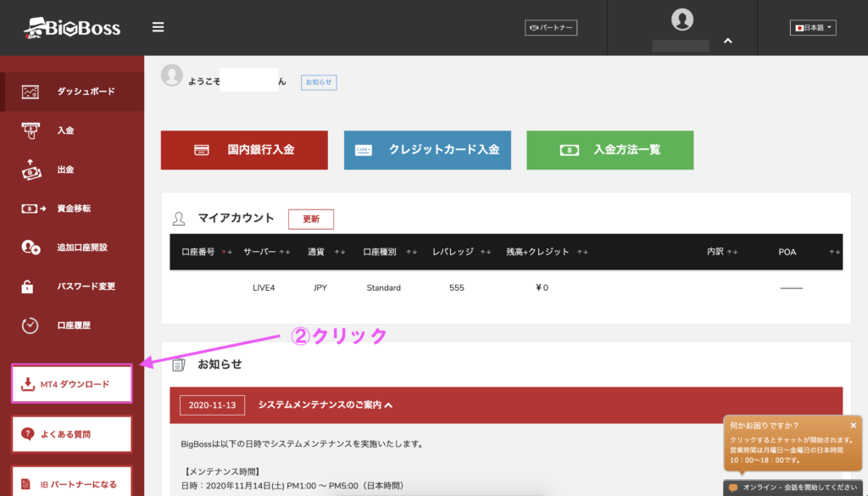The width and height of the screenshot is (868, 496).
Task: Open the language dropdown showing 日本語
Action: 813,28
